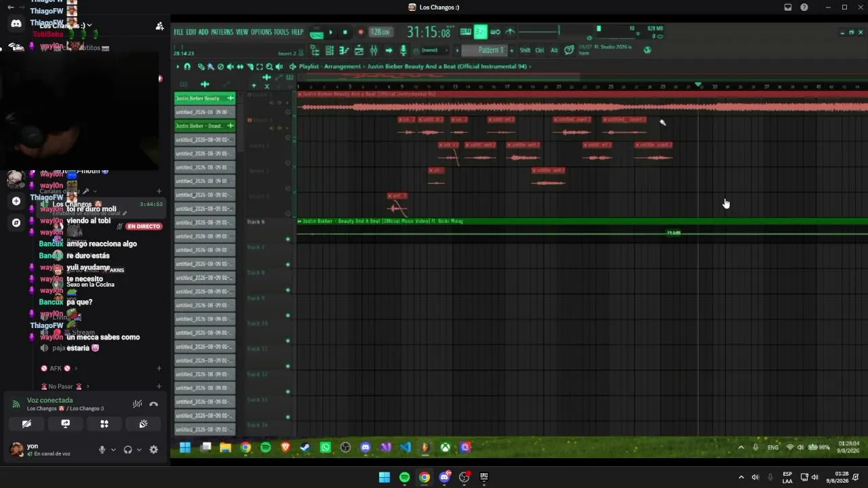
Task: Click the add server plus icon in Discord
Action: (16, 201)
